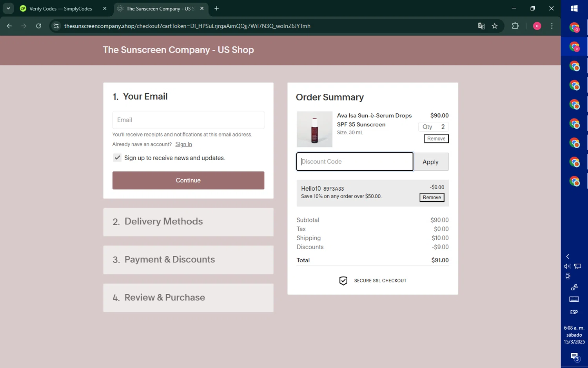This screenshot has height=368, width=588.
Task: Close The Sunscreen Company tab
Action: click(202, 9)
